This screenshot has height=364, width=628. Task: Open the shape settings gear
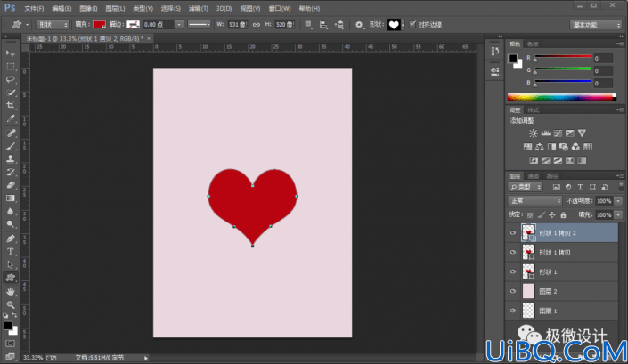click(359, 24)
